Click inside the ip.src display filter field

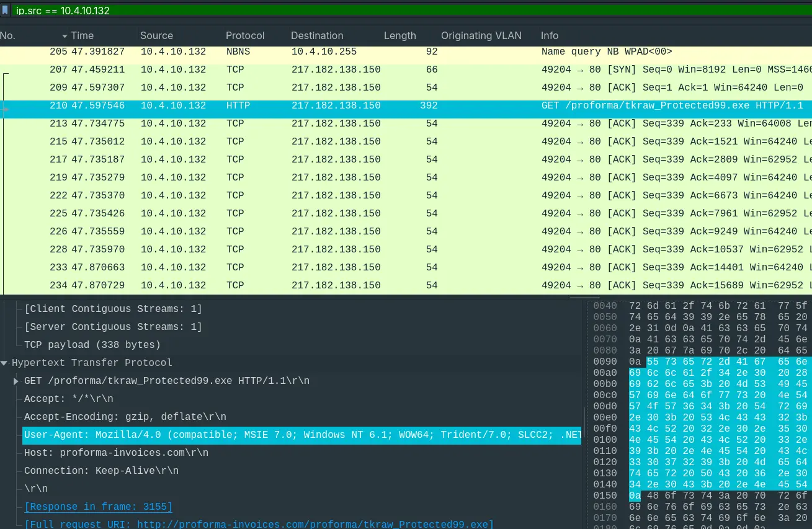[372, 11]
